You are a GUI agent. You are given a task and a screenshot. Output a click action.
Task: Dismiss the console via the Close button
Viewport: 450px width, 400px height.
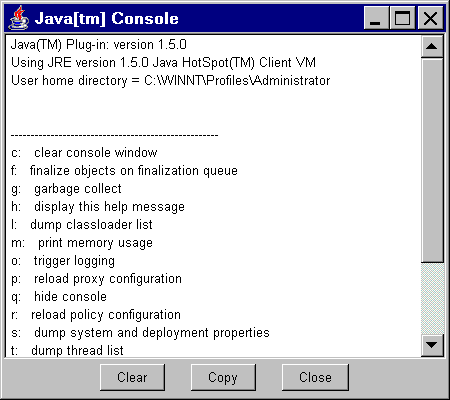point(315,377)
